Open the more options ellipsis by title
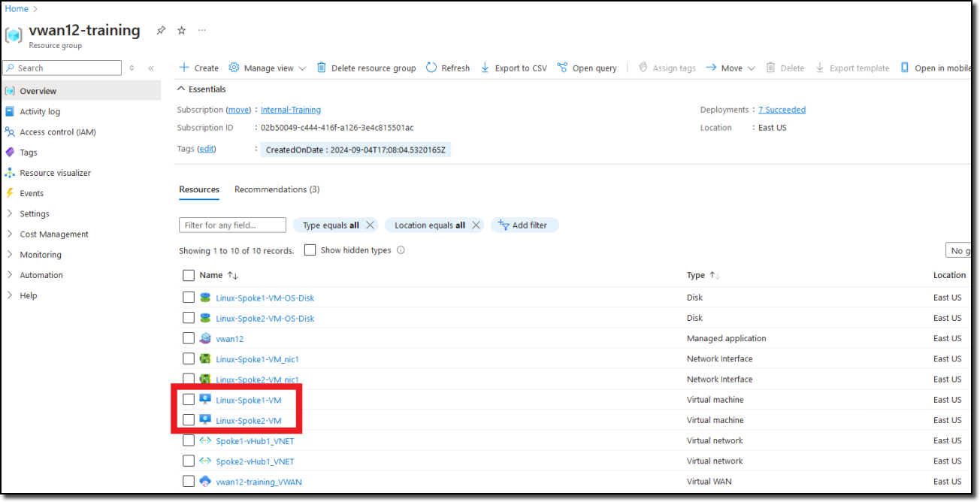This screenshot has height=502, width=980. (201, 30)
